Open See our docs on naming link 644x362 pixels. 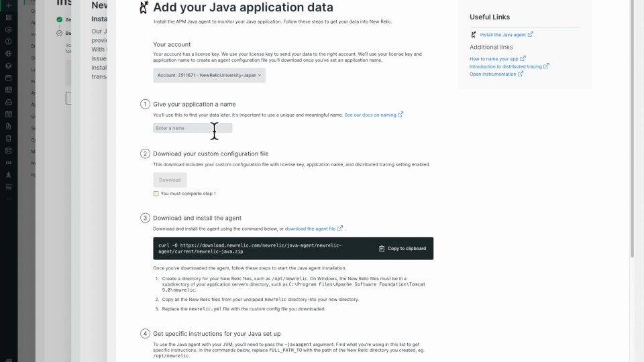[x=370, y=115]
